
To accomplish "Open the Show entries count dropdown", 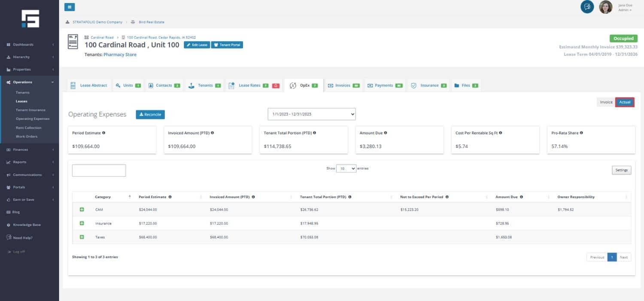I will [x=346, y=169].
